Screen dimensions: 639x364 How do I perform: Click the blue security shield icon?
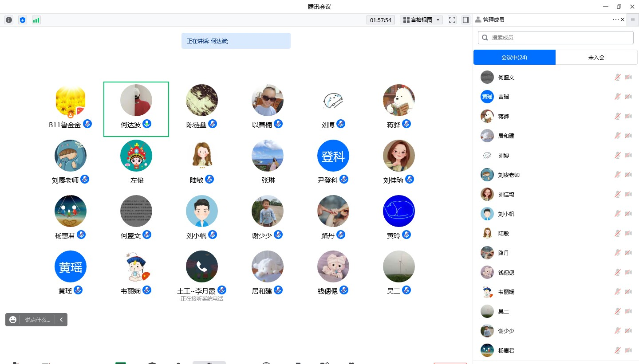(x=23, y=20)
